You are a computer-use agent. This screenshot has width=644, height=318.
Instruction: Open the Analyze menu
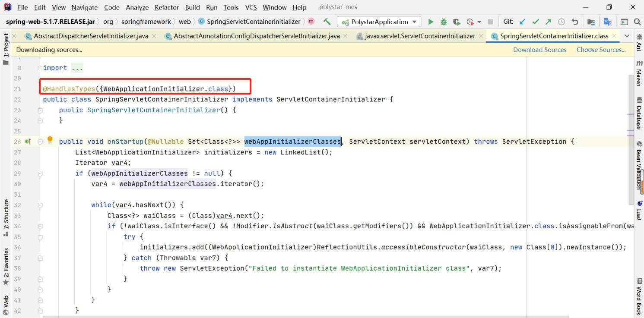tap(137, 7)
